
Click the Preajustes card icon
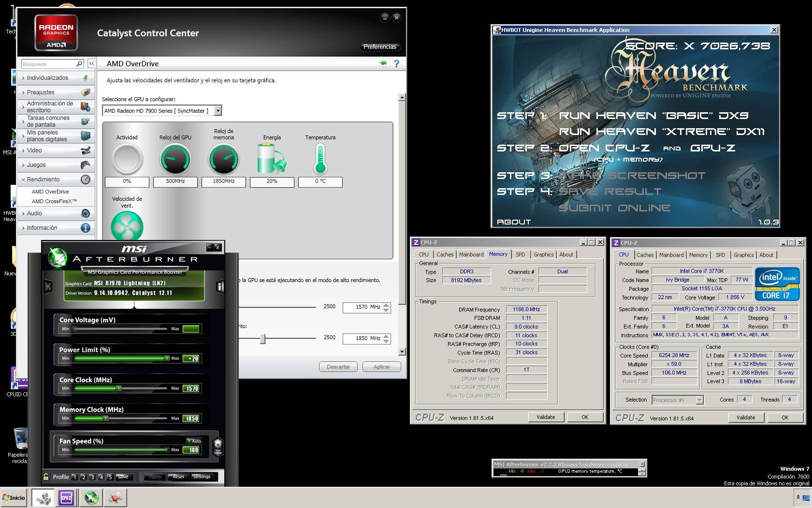[x=86, y=92]
